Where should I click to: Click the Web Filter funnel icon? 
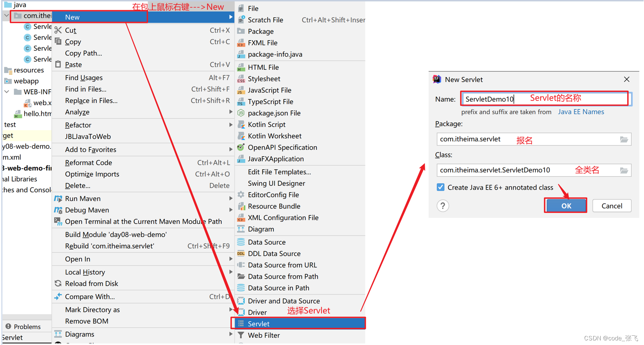pyautogui.click(x=241, y=335)
